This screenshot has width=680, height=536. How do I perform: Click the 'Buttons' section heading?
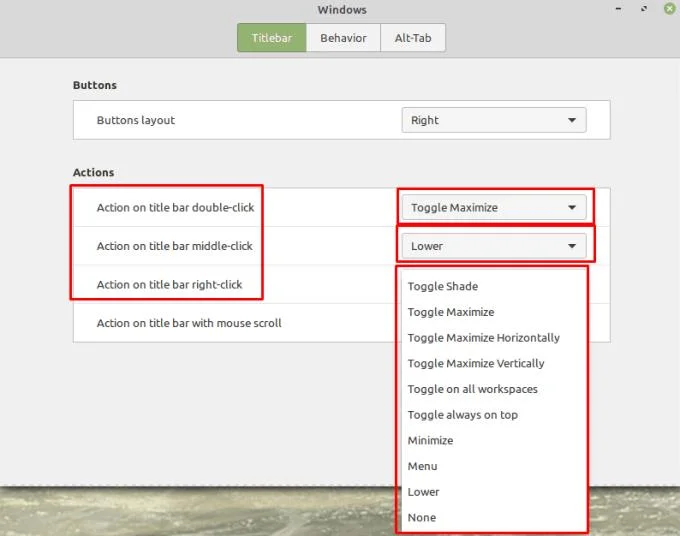point(95,85)
